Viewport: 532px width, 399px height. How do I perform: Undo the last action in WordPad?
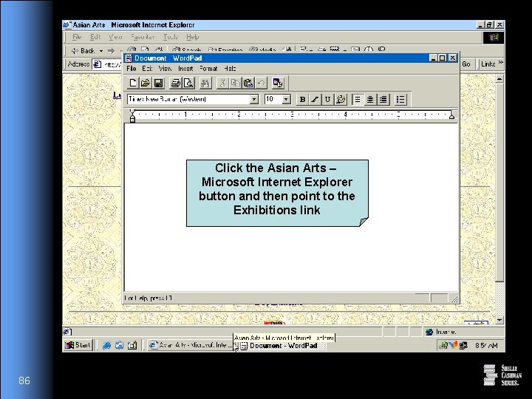pos(262,83)
